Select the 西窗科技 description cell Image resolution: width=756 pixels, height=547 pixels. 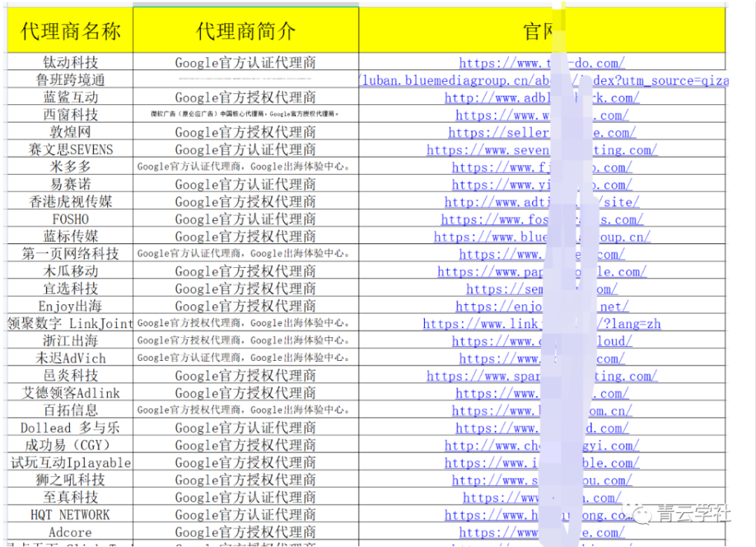click(x=246, y=115)
